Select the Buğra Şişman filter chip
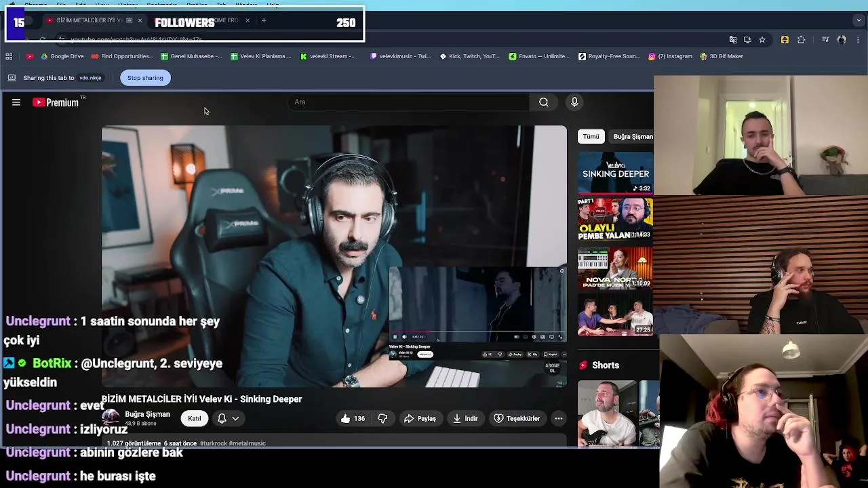The image size is (868, 488). pyautogui.click(x=633, y=136)
